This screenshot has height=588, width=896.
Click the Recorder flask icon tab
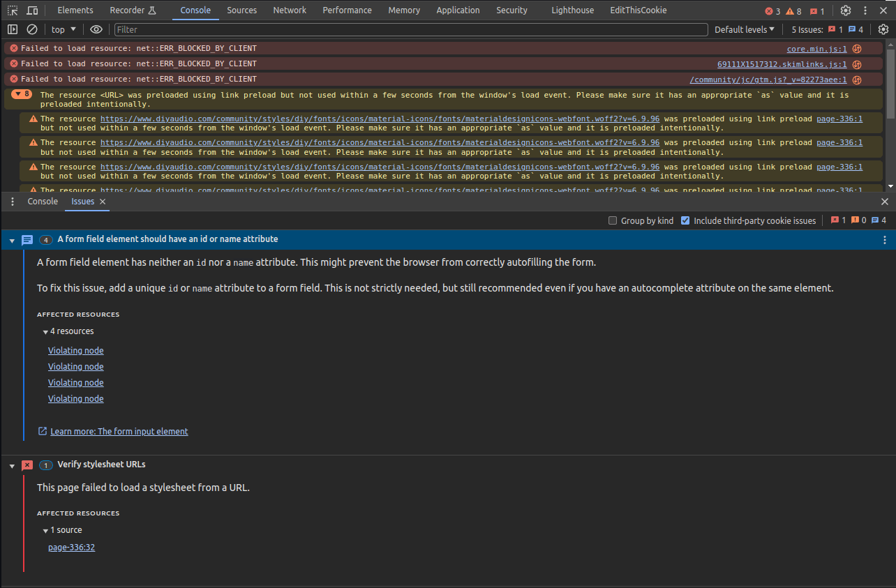tap(133, 10)
